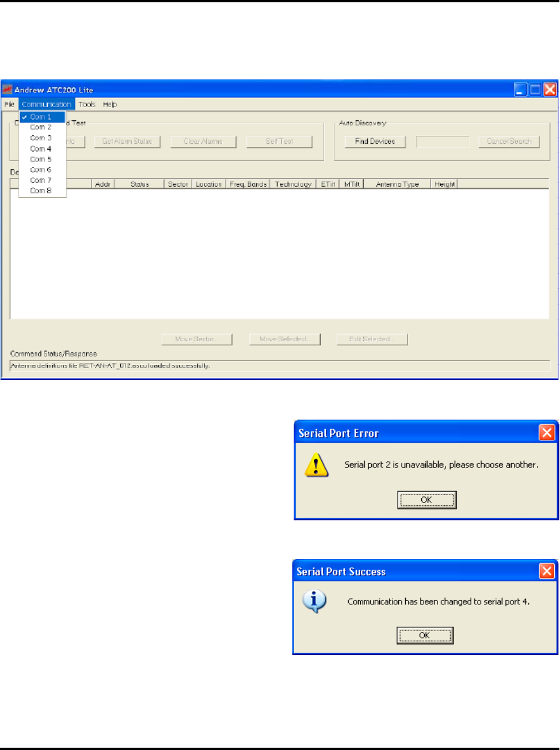Click the Edit Selected button
560x750 pixels.
pos(372,339)
